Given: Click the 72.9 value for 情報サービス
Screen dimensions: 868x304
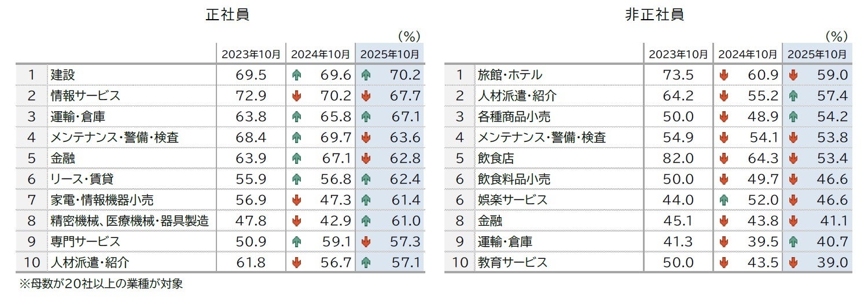Looking at the screenshot, I should 251,96.
